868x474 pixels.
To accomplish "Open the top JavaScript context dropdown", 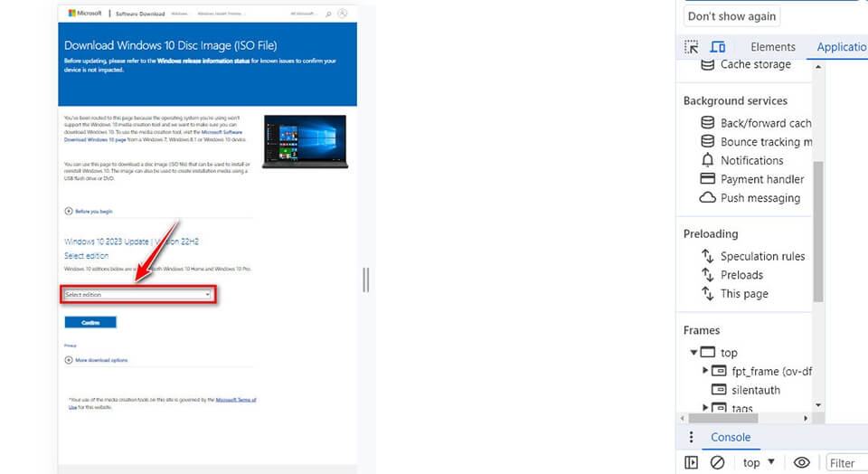I will click(x=758, y=462).
